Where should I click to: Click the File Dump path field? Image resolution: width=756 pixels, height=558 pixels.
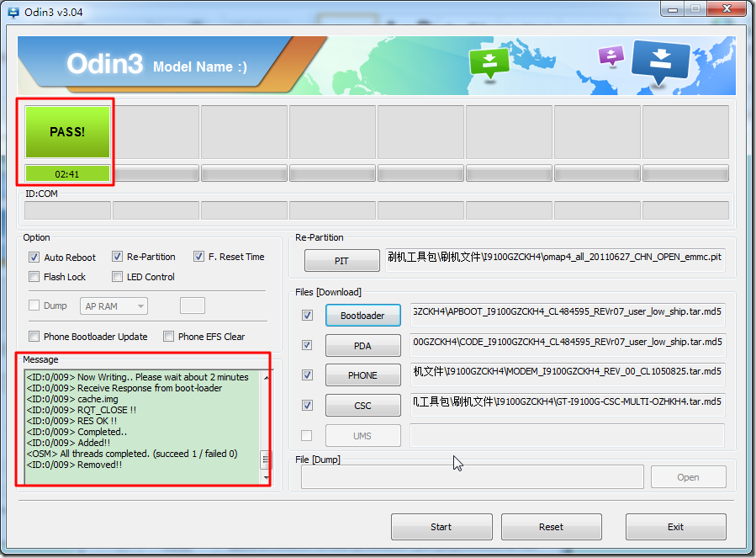[473, 477]
